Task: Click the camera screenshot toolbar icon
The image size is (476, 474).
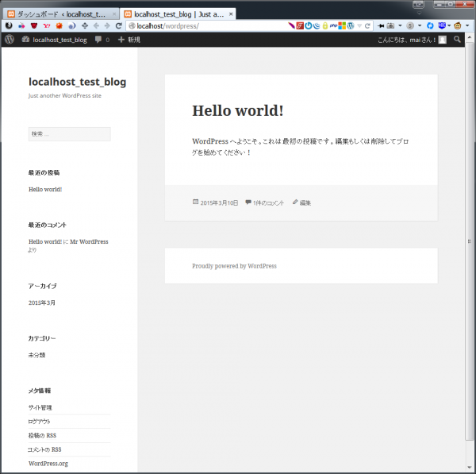Action: click(x=390, y=26)
